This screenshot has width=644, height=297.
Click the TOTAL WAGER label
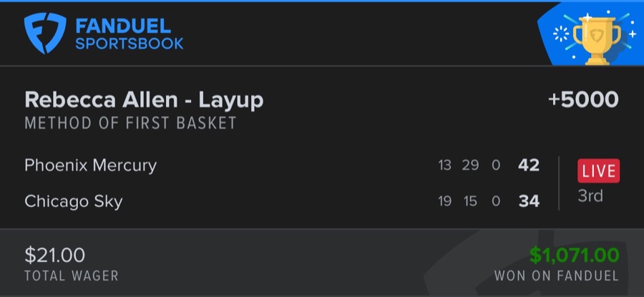click(72, 276)
